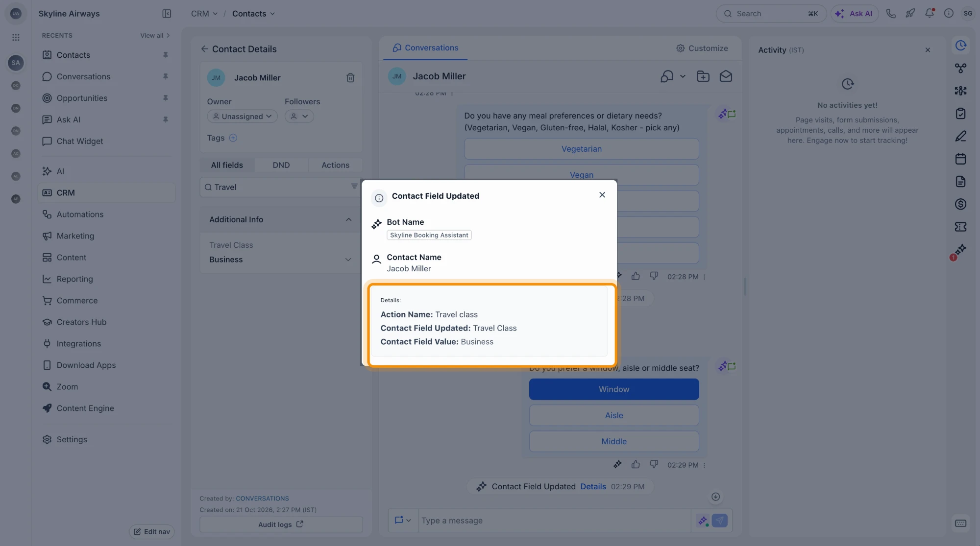
Task: Open the phone dialer icon
Action: coord(891,14)
